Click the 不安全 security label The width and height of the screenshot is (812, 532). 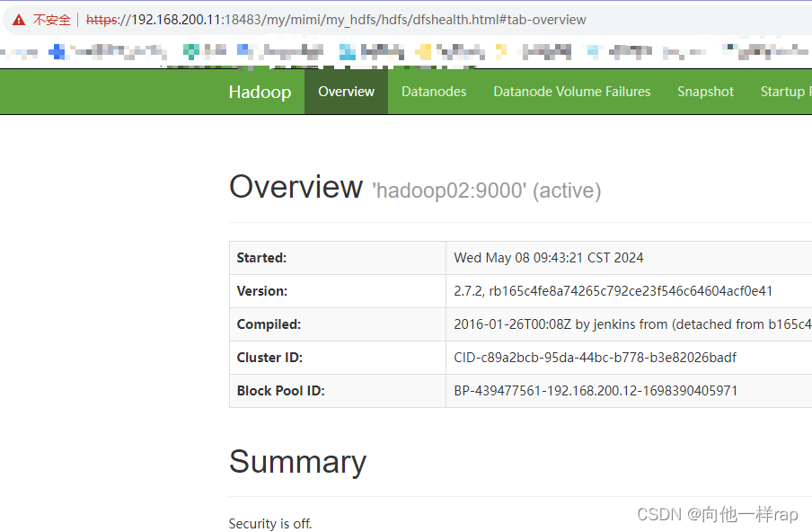(51, 20)
